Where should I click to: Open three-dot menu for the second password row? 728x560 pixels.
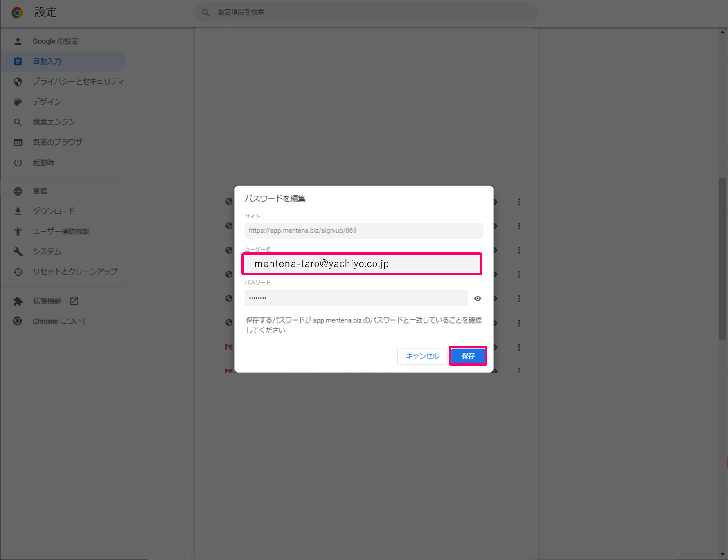519,226
